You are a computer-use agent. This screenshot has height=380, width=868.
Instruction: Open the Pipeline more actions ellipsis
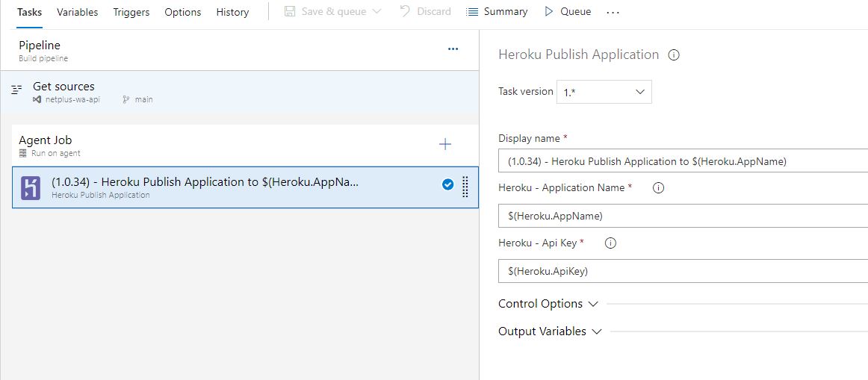point(453,49)
